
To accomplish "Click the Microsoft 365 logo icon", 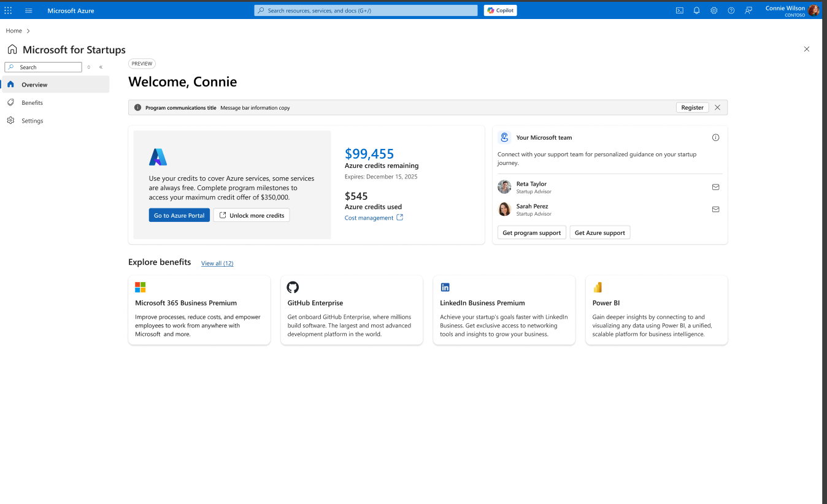I will coord(140,287).
